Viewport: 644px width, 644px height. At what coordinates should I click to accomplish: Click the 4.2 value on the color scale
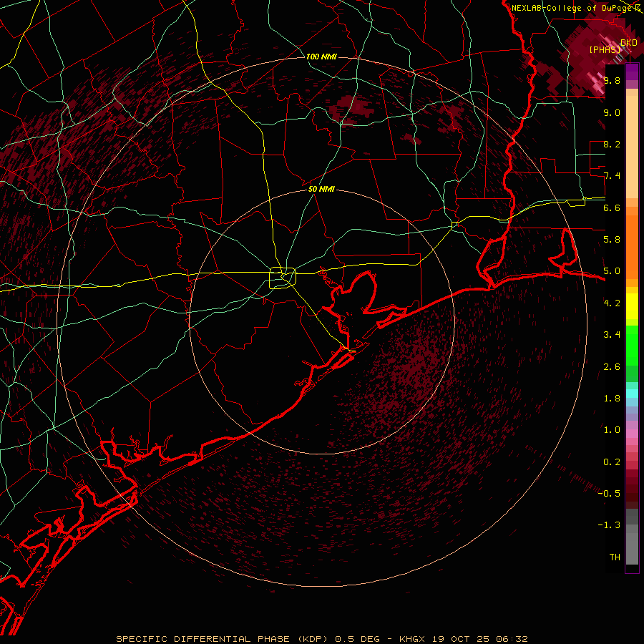[x=612, y=303]
